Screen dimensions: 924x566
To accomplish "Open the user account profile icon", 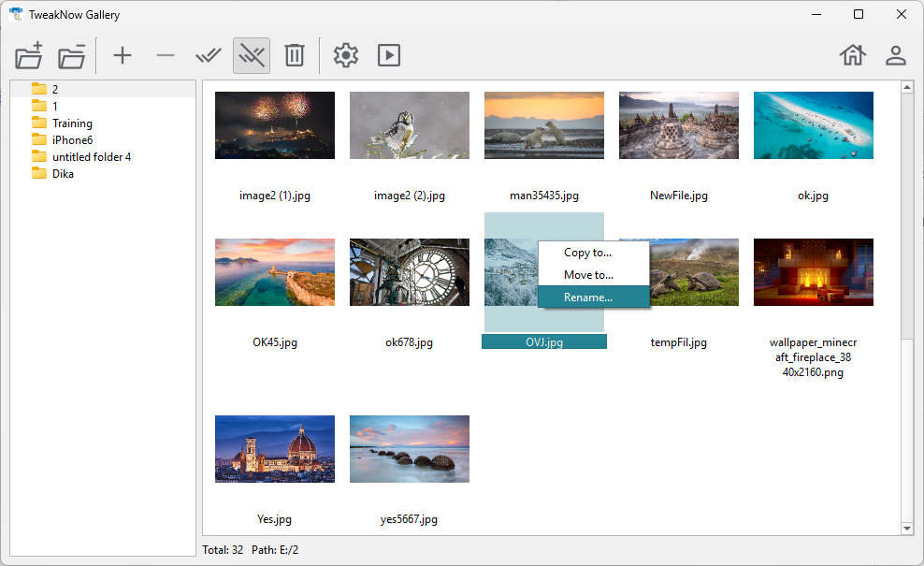I will click(x=896, y=55).
